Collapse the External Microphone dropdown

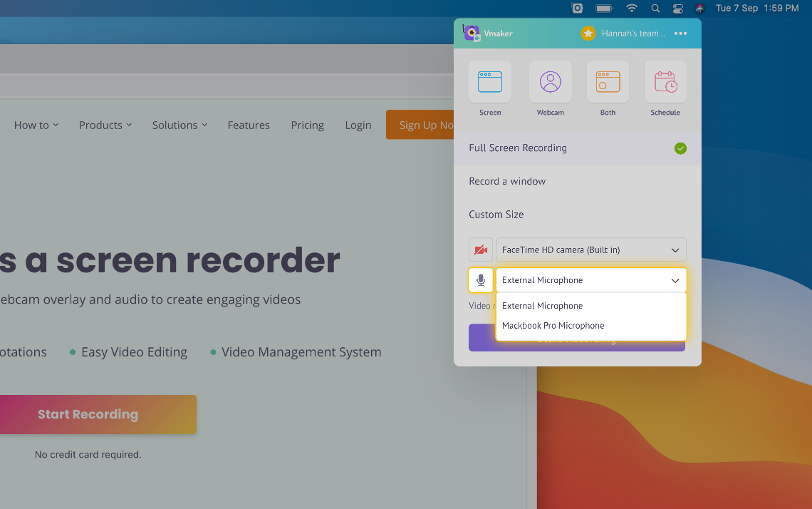(675, 280)
